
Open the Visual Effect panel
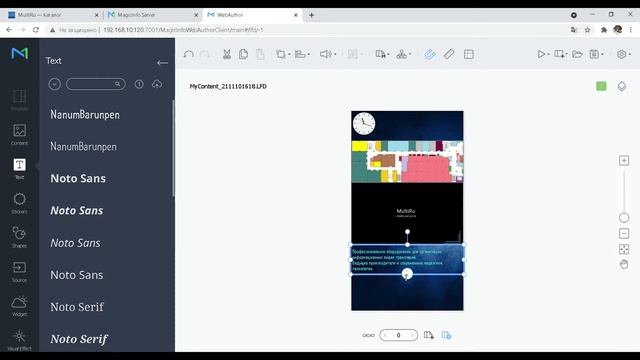coord(19,340)
